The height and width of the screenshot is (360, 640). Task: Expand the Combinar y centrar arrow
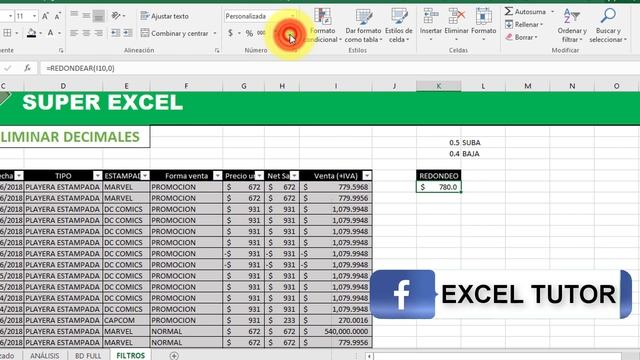coord(215,33)
